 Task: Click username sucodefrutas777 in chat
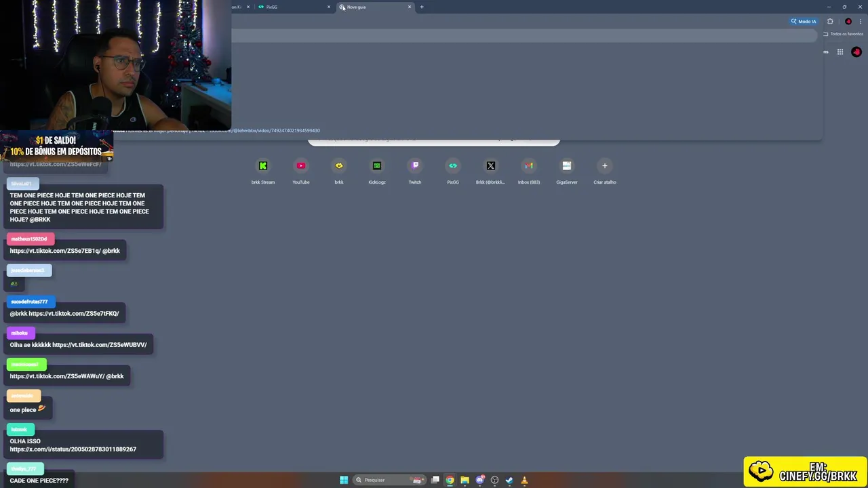pos(29,302)
